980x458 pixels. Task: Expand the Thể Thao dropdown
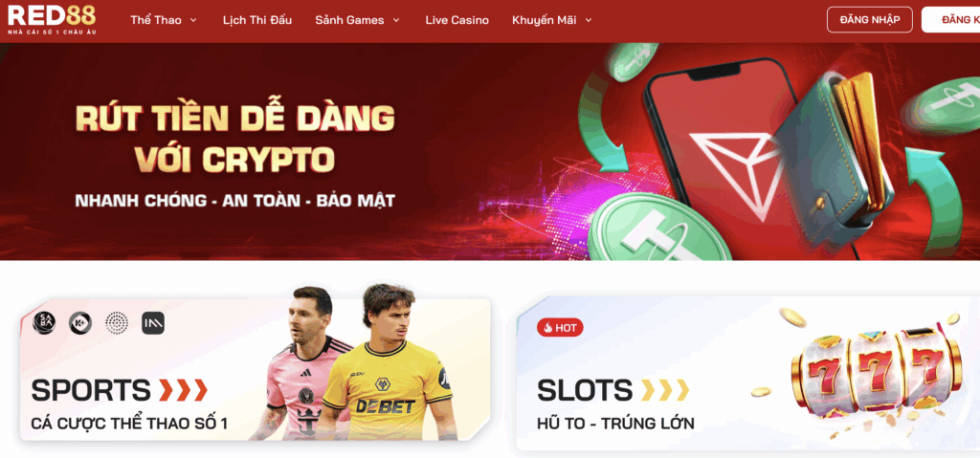coord(164,20)
